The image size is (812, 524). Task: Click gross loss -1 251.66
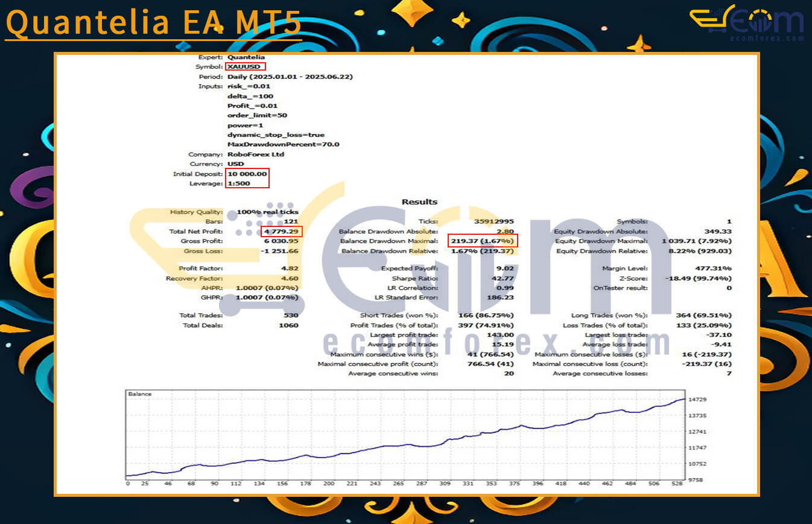point(279,251)
